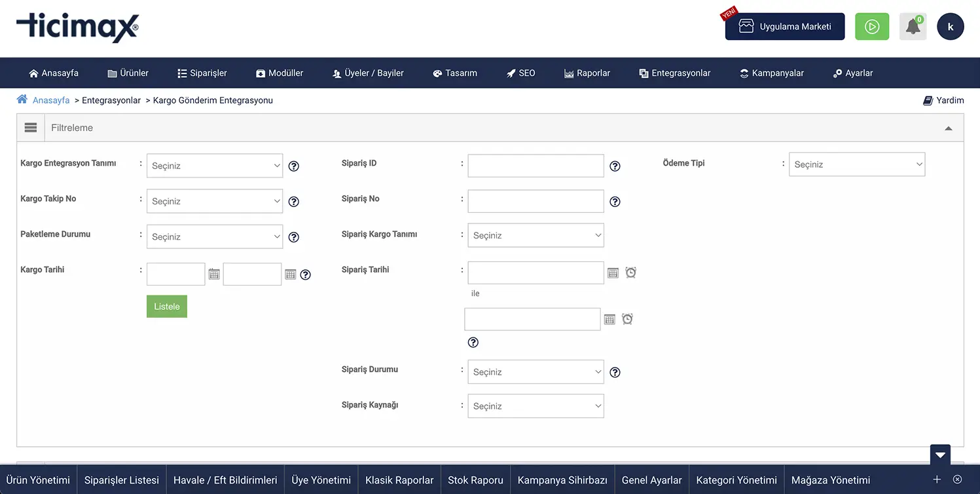The height and width of the screenshot is (494, 980).
Task: Open Üye Yönetimi shortcut tab
Action: pos(321,480)
